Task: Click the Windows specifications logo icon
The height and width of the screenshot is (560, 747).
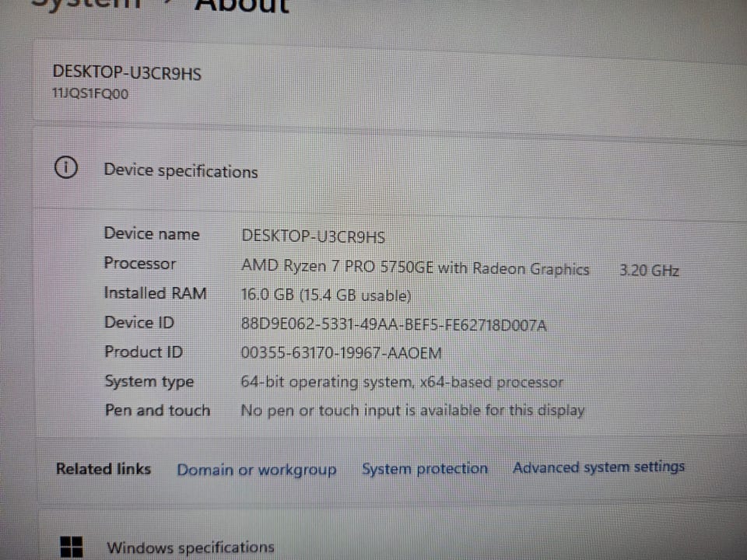Action: pyautogui.click(x=72, y=547)
